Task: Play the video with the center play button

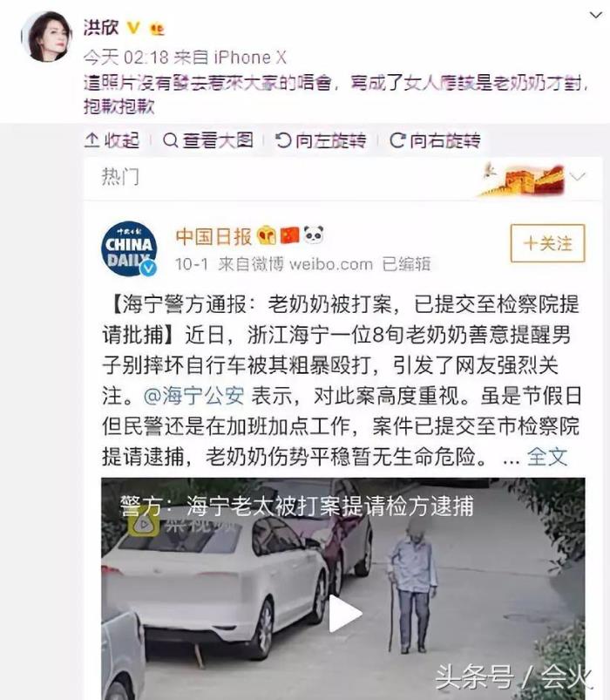Action: [x=343, y=614]
